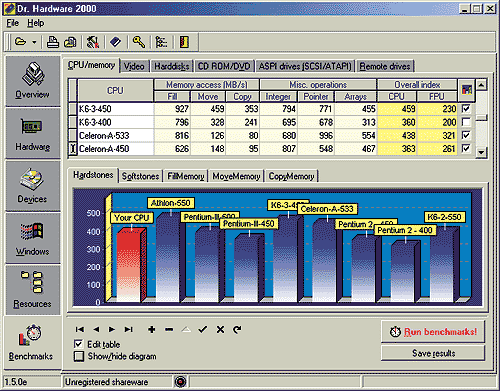Select the CPU/memory tab

click(91, 65)
